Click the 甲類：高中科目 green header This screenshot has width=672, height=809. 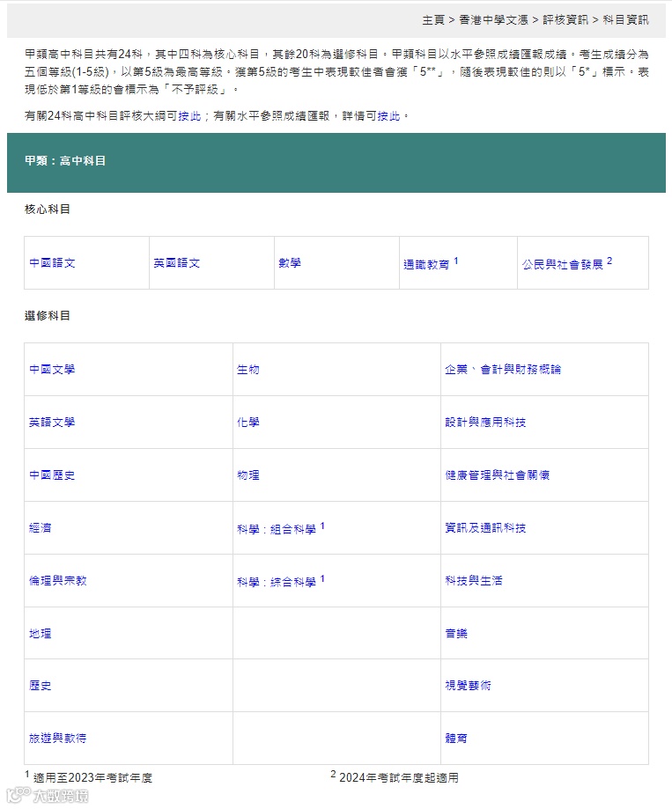click(336, 163)
